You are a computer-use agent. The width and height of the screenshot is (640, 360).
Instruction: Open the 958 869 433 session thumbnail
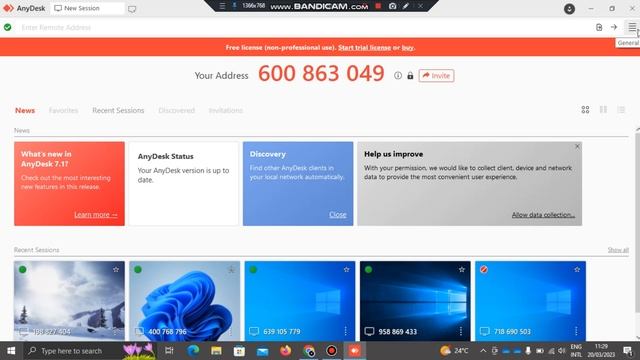[x=415, y=301]
